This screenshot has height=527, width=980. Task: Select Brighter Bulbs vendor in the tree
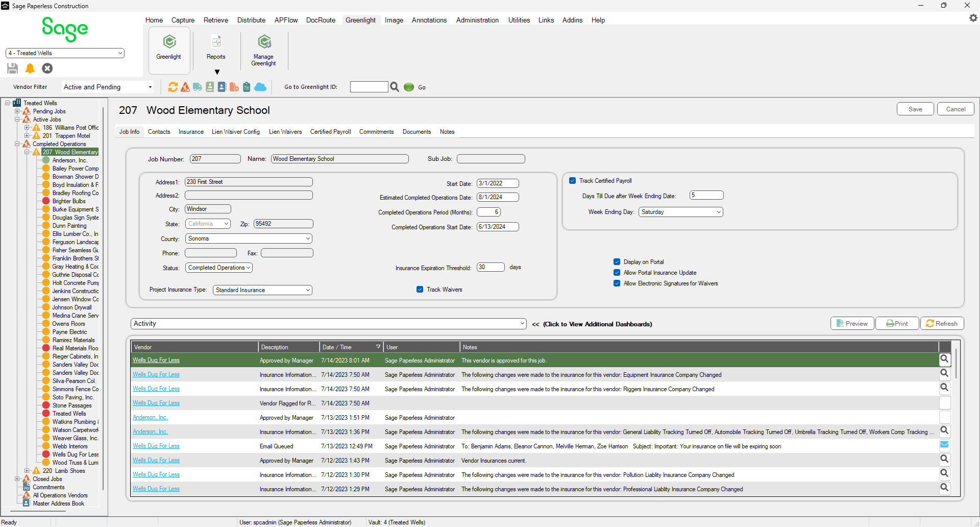[x=69, y=201]
